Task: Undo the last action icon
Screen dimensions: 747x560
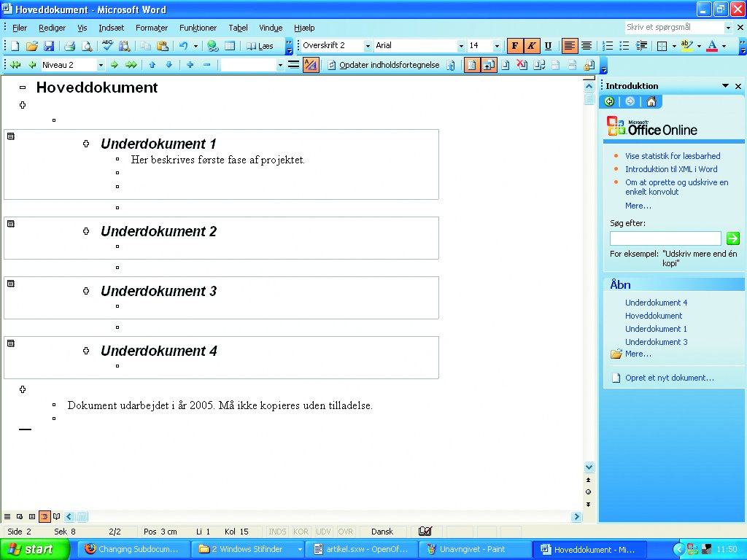Action: (x=183, y=46)
